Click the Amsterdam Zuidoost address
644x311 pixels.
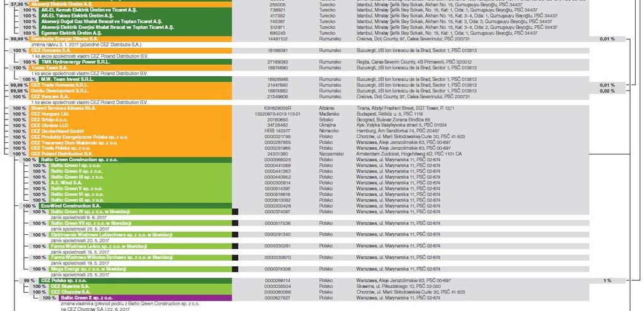[x=409, y=154]
